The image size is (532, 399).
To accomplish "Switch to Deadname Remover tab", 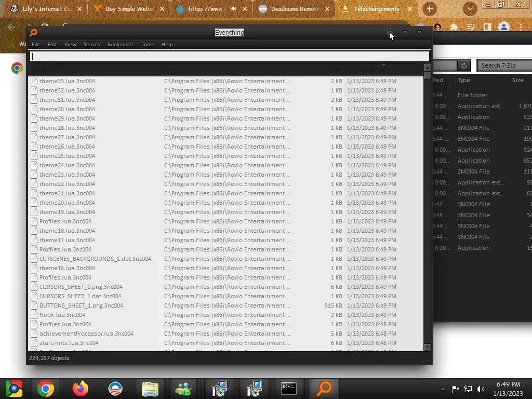I will 295,9.
